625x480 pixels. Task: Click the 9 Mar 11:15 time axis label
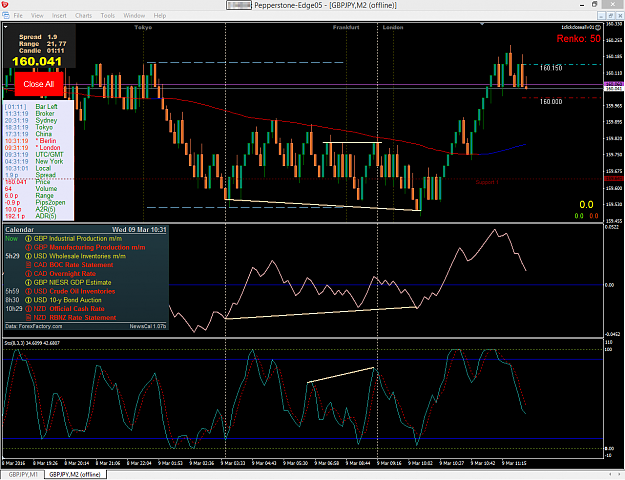[514, 463]
